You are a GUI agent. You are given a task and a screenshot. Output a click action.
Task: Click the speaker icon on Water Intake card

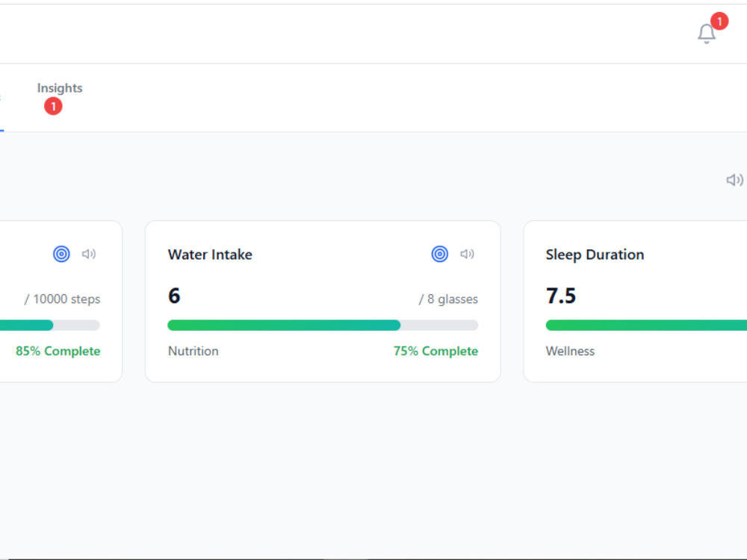point(467,254)
